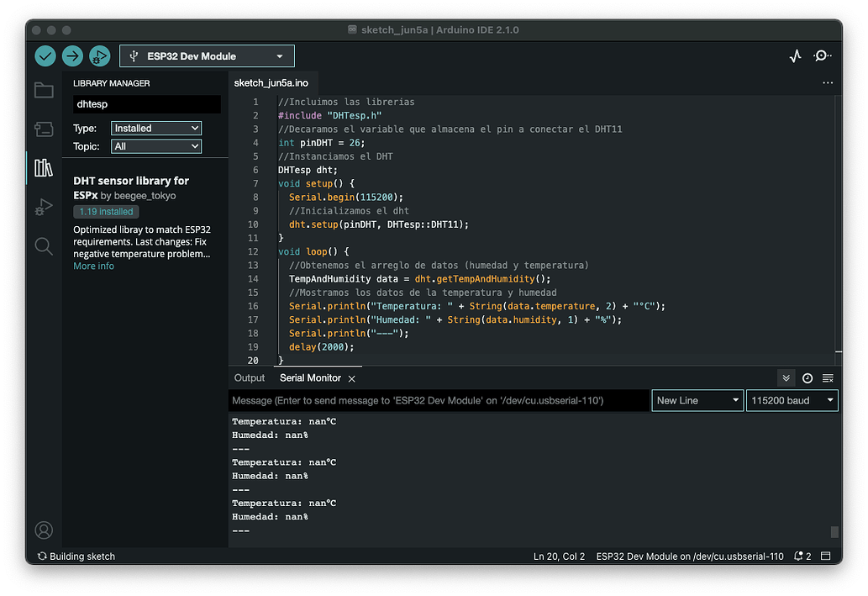Open the Type filter dropdown showing Installed
Screen dimensions: 868x596
point(156,129)
